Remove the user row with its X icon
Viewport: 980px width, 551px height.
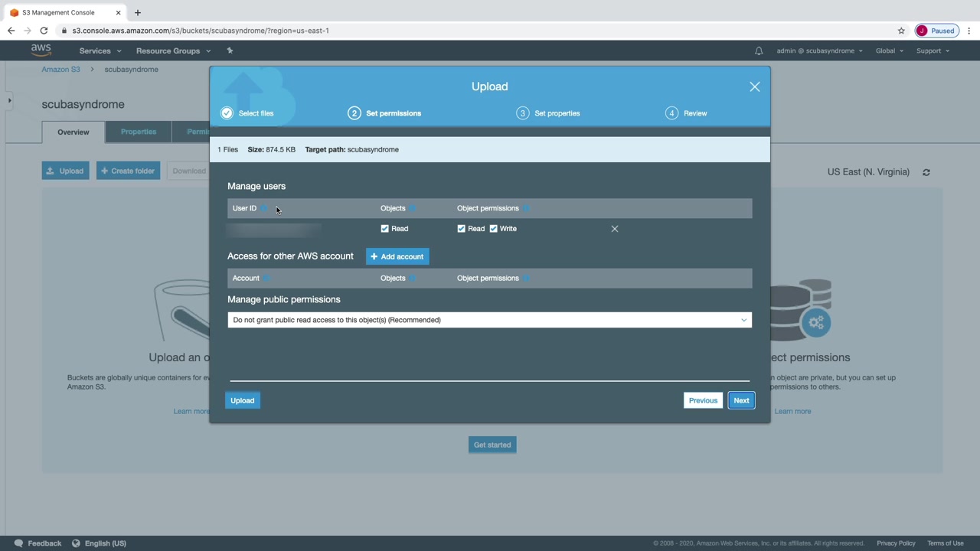click(615, 229)
